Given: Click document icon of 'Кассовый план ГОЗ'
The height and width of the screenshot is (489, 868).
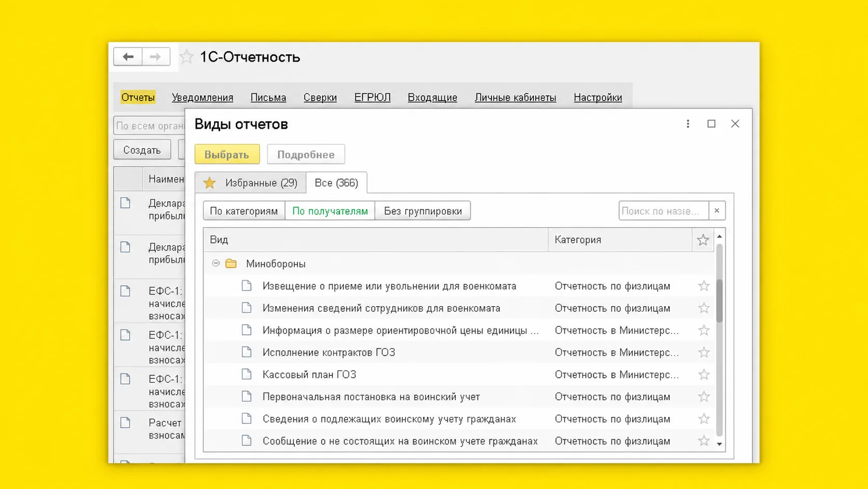Looking at the screenshot, I should 247,374.
